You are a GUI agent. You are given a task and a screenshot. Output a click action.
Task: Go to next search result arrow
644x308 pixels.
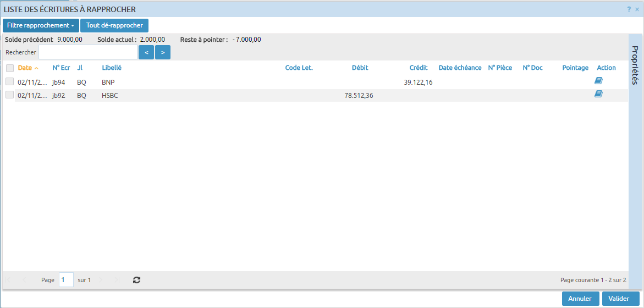(163, 52)
